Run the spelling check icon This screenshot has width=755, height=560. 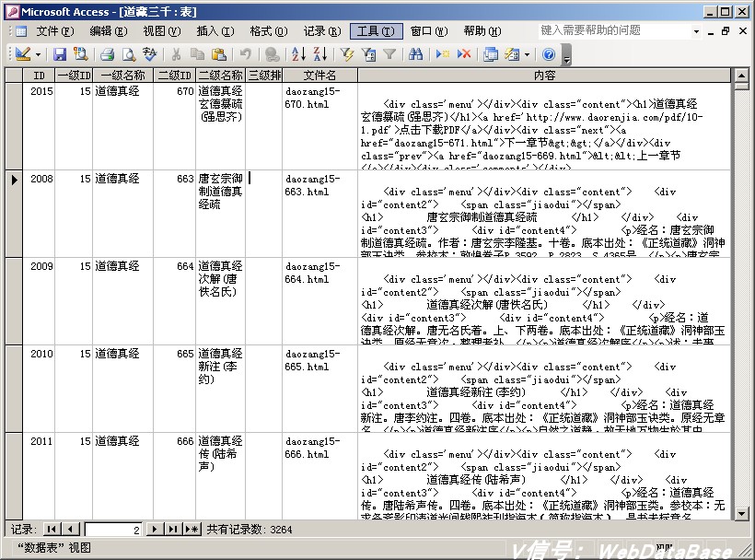[x=150, y=54]
